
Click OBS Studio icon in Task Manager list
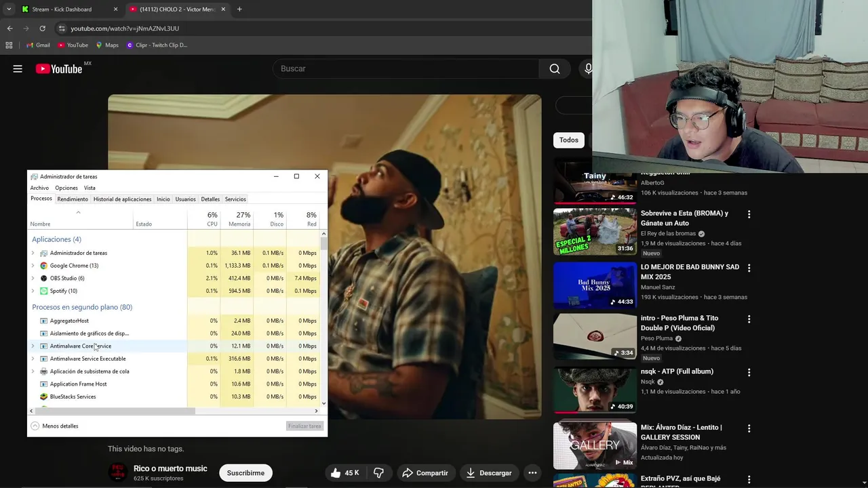point(43,278)
